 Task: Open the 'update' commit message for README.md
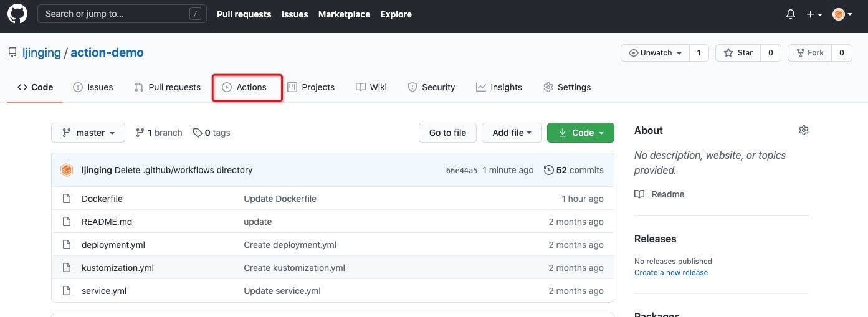tap(258, 222)
